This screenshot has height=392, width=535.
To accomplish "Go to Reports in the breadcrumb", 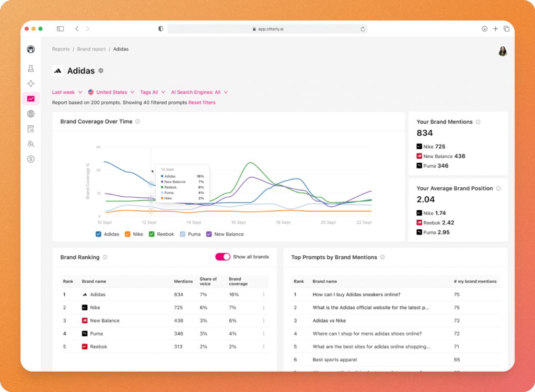I will coord(61,49).
